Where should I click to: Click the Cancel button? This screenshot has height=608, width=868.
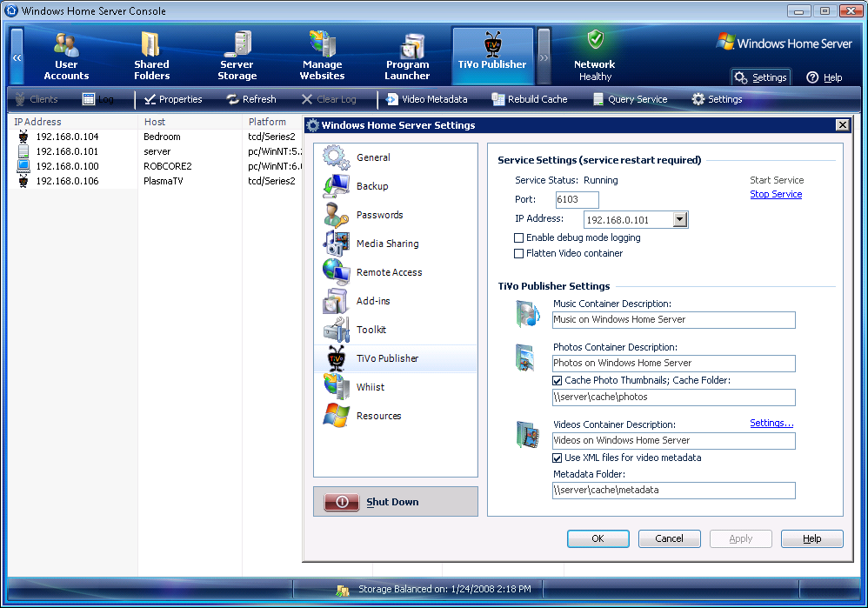point(670,538)
